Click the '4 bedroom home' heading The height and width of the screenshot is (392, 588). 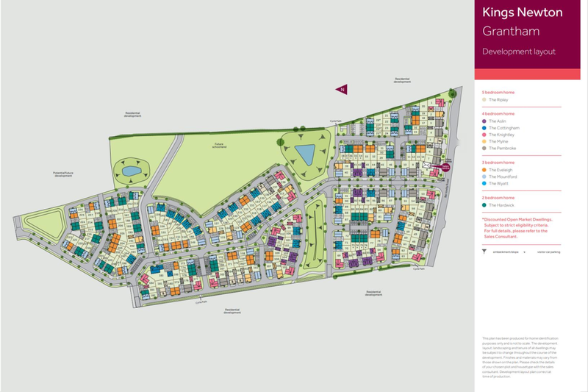click(498, 113)
